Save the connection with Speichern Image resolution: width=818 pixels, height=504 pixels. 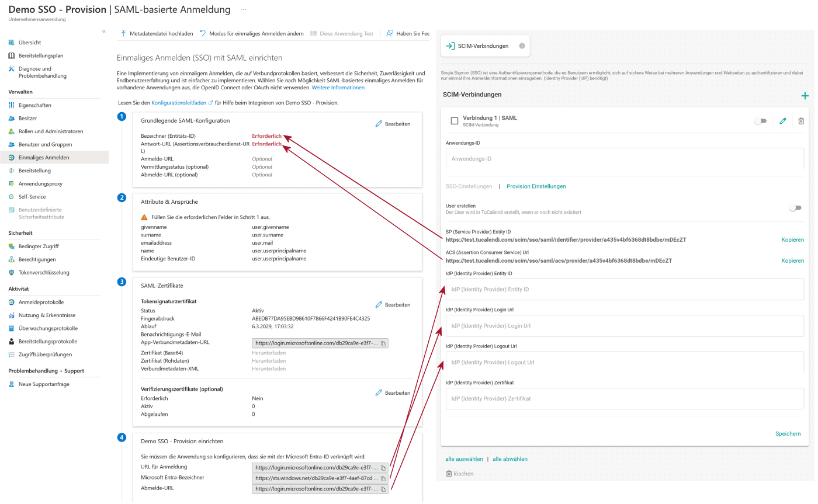point(788,433)
